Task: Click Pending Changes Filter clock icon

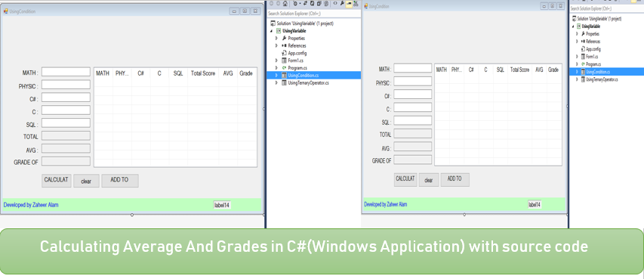Action: pos(295,3)
